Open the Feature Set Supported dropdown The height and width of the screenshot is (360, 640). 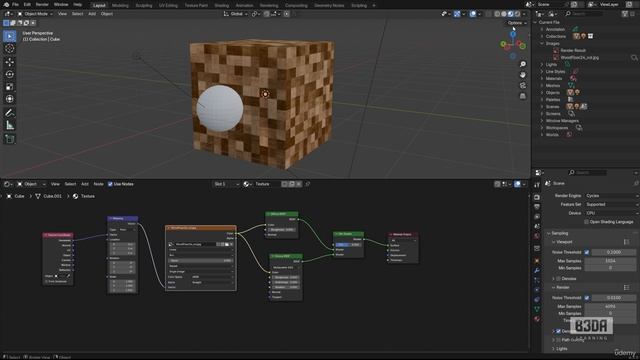[x=611, y=204]
